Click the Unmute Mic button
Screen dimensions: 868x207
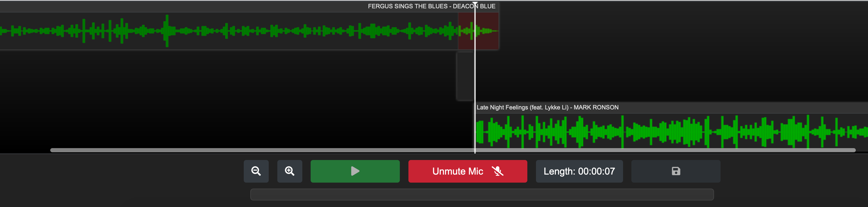(x=468, y=171)
